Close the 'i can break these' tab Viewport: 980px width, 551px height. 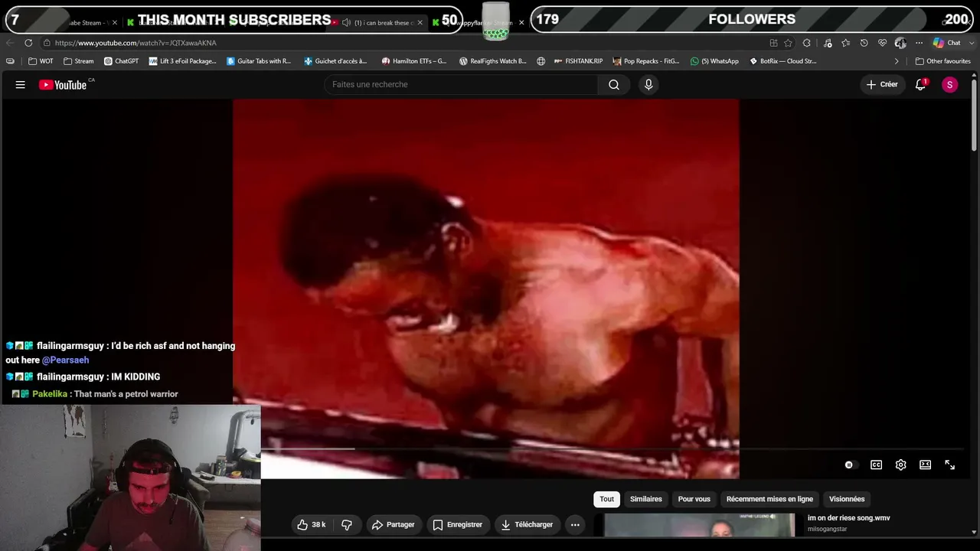pos(420,23)
